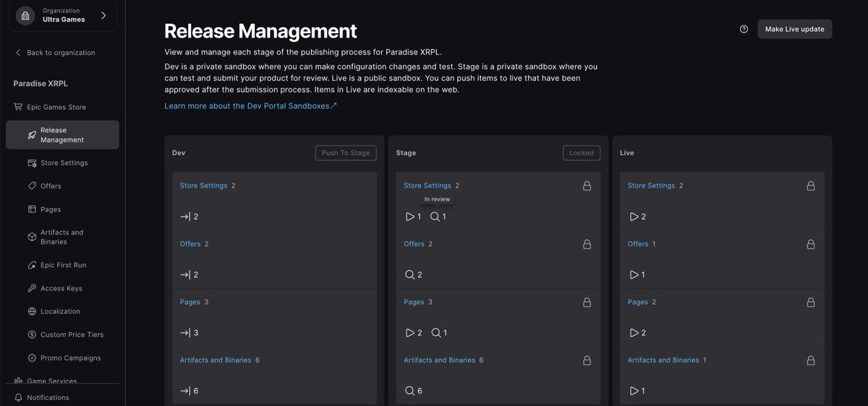Click the ready-to-push arrow icon in Dev Store Settings
Image resolution: width=868 pixels, height=406 pixels.
click(x=185, y=216)
